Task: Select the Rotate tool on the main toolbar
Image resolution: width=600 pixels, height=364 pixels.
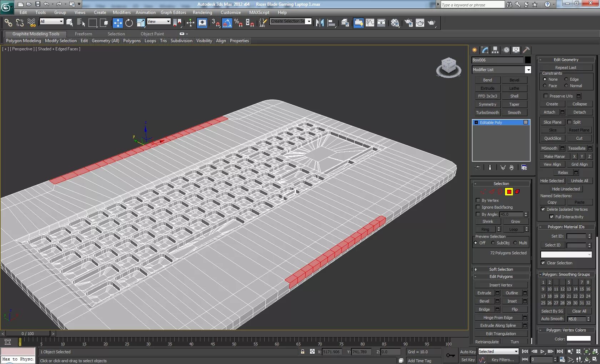Action: click(x=129, y=23)
